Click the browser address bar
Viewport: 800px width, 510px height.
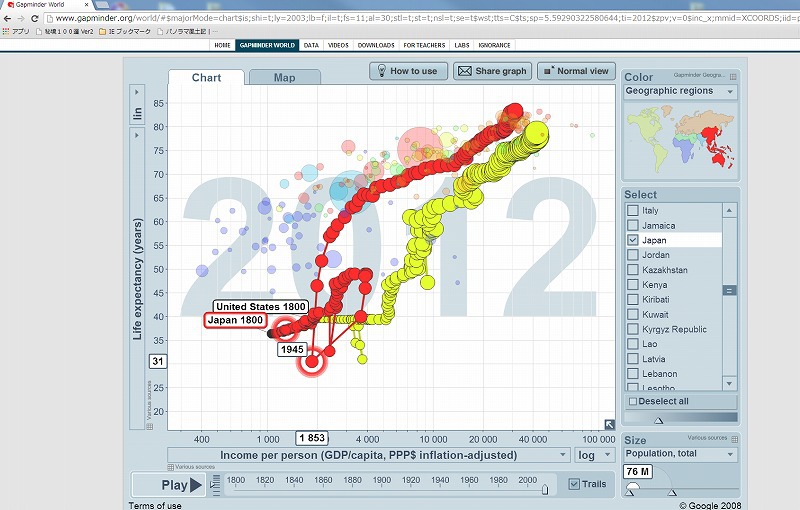click(x=421, y=18)
